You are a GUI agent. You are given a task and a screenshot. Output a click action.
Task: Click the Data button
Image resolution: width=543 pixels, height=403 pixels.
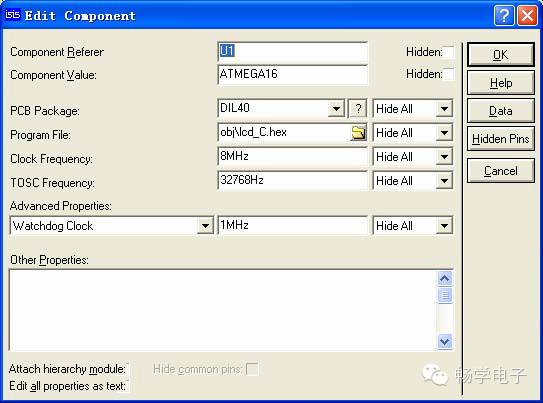coord(500,111)
